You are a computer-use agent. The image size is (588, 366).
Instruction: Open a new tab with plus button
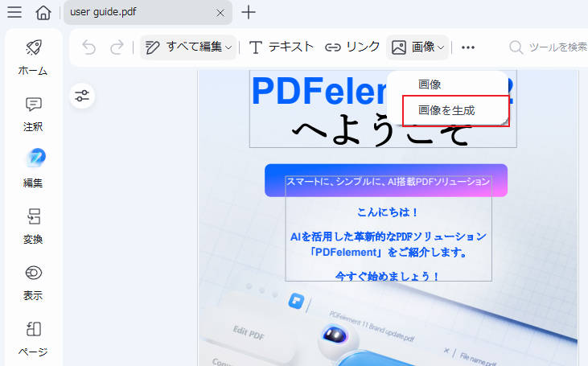pyautogui.click(x=249, y=12)
